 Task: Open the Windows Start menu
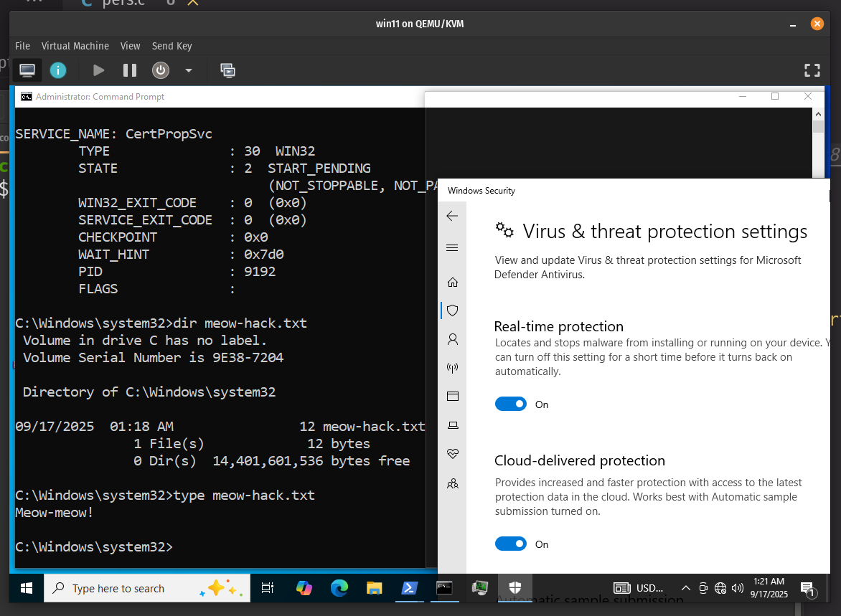point(27,588)
